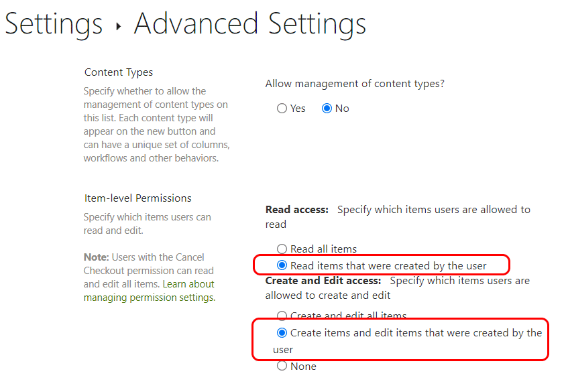566x392 pixels.
Task: Select Read items created by the user
Action: pos(282,265)
